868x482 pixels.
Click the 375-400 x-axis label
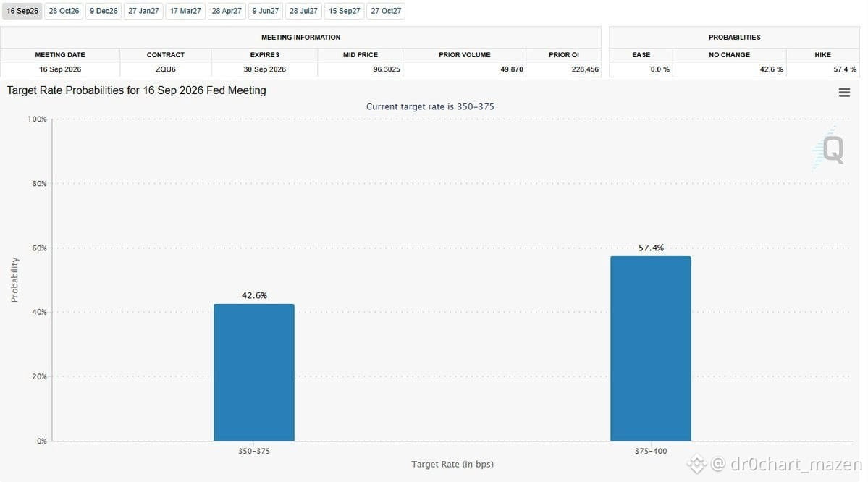tap(651, 451)
